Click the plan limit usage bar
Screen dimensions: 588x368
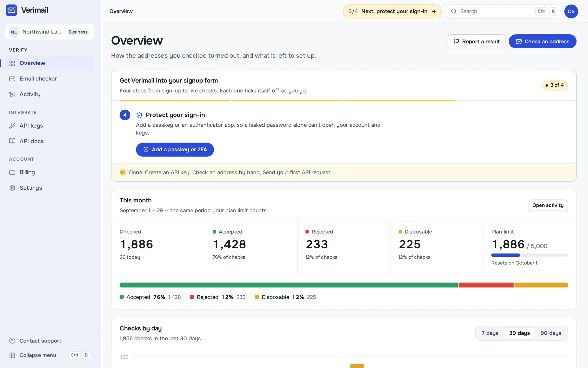coord(529,255)
